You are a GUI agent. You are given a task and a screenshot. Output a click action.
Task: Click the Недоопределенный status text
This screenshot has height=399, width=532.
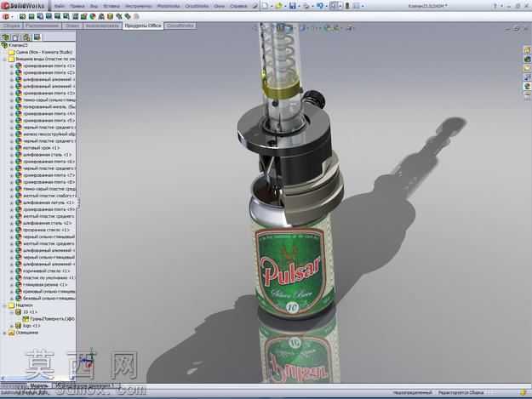[412, 392]
